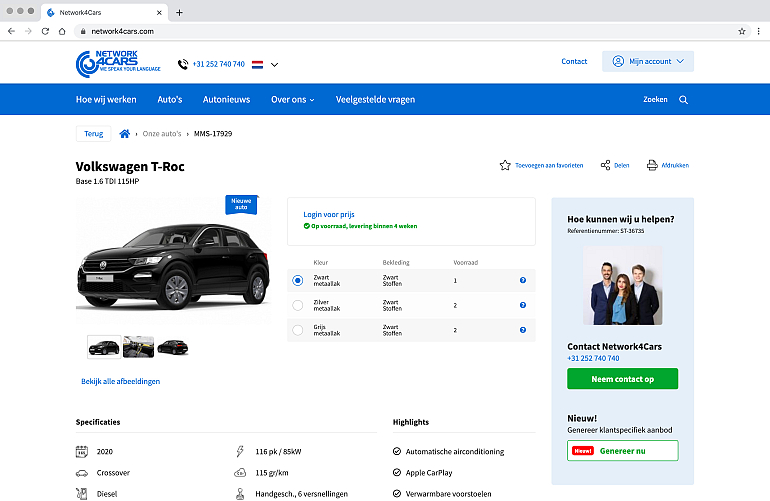Click Onze auto's breadcrumb link

162,134
